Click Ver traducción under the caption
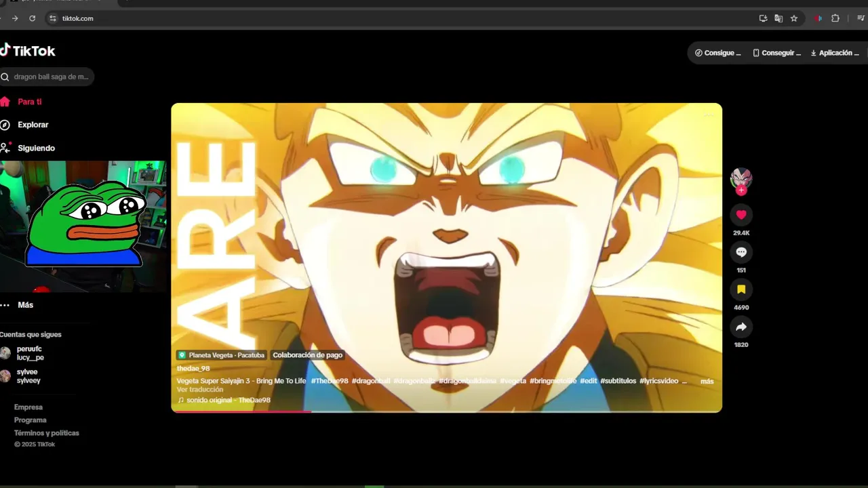 click(x=200, y=390)
